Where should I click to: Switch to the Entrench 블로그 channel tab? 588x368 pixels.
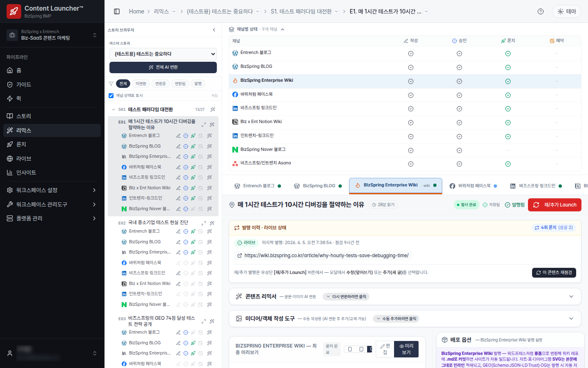[258, 186]
